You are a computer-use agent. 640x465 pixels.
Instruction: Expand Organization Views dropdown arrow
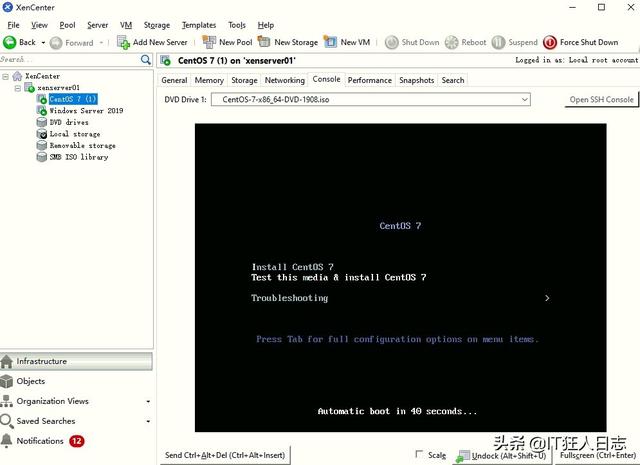coord(148,402)
